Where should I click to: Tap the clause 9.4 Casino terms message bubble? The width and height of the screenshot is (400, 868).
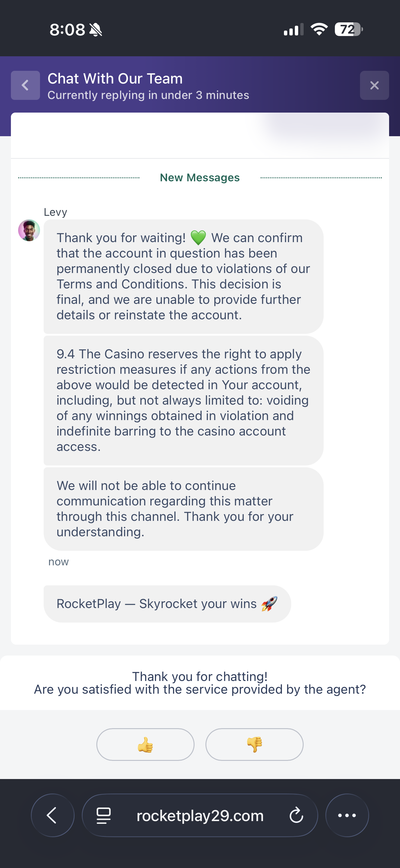[x=183, y=400]
